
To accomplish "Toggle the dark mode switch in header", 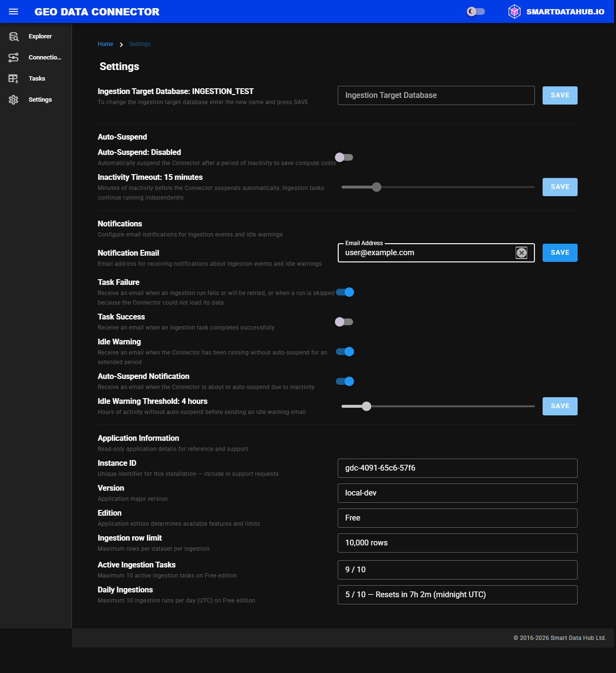I will 476,12.
